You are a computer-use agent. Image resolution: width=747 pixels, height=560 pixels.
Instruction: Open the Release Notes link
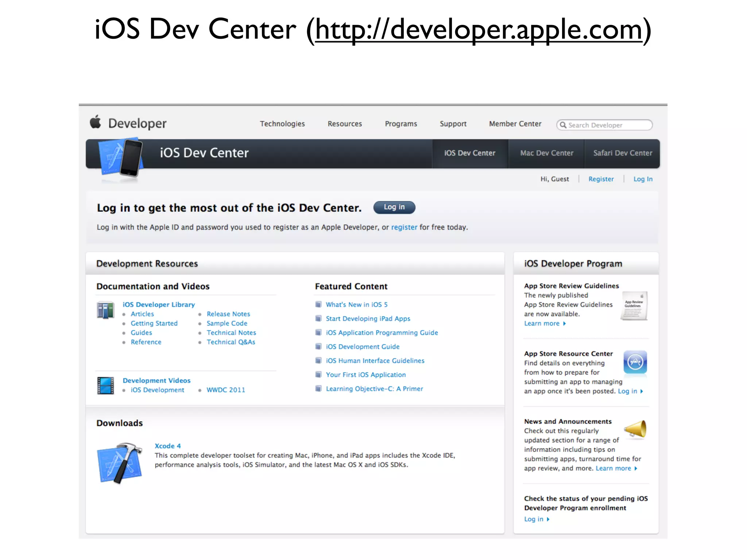(228, 314)
